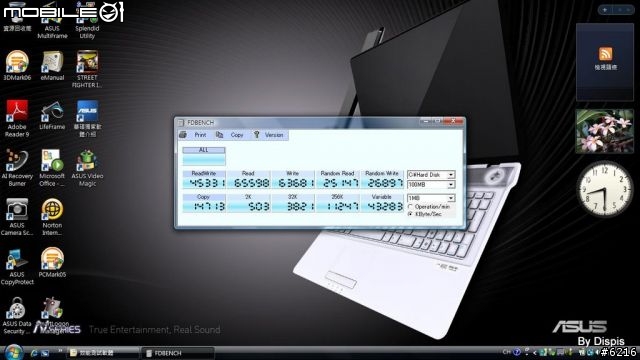Open the LifeFrame desktop icon

[x=52, y=115]
